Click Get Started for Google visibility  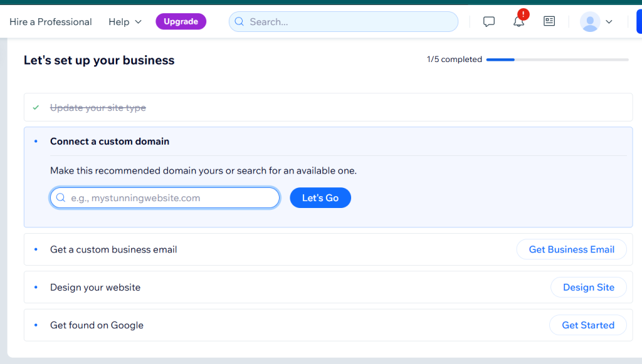pyautogui.click(x=587, y=325)
